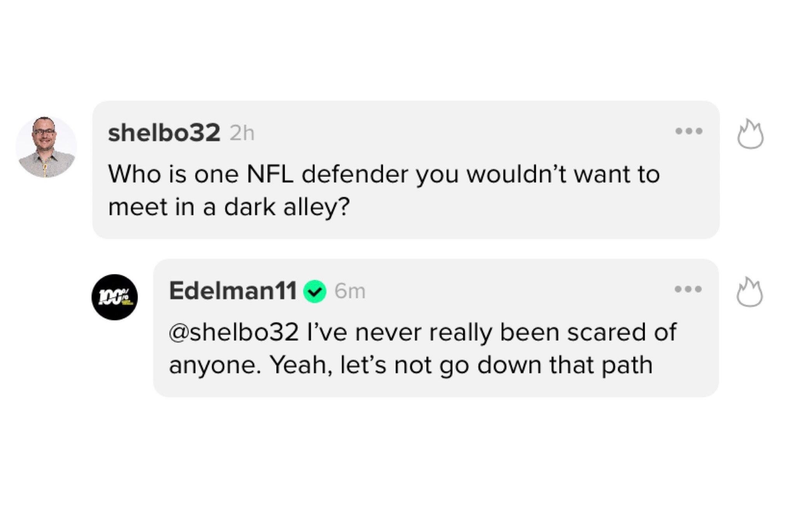Click the @shelbo32 mention in the reply

pyautogui.click(x=234, y=332)
